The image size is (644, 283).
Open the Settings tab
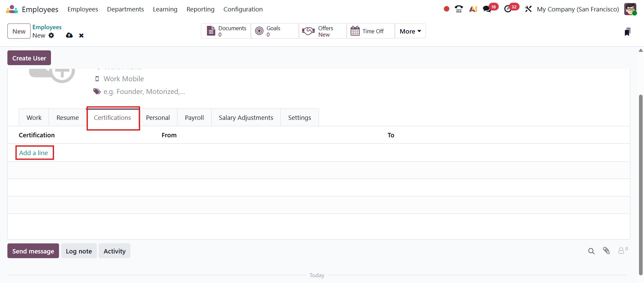point(300,117)
